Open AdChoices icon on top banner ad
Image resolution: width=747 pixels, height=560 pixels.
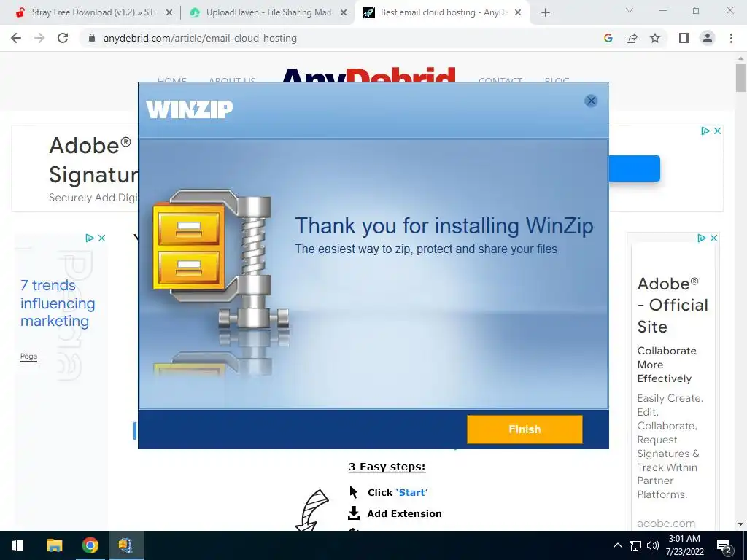pyautogui.click(x=705, y=131)
